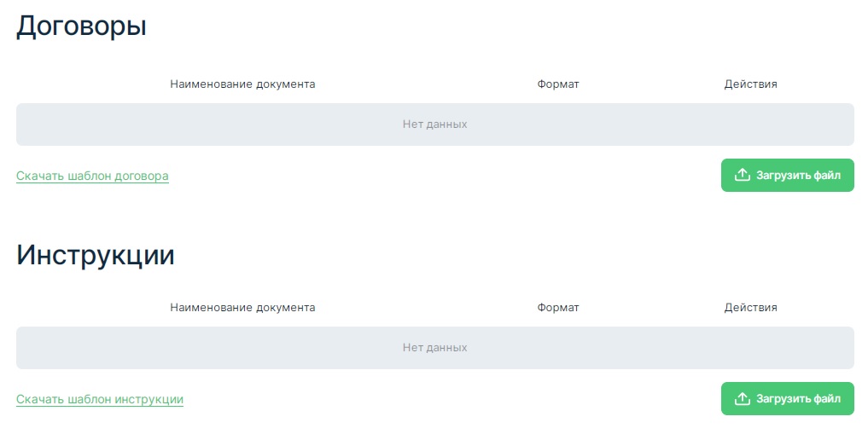The image size is (868, 434).
Task: Click Нет данных text in the Инструкции table
Action: [x=434, y=348]
